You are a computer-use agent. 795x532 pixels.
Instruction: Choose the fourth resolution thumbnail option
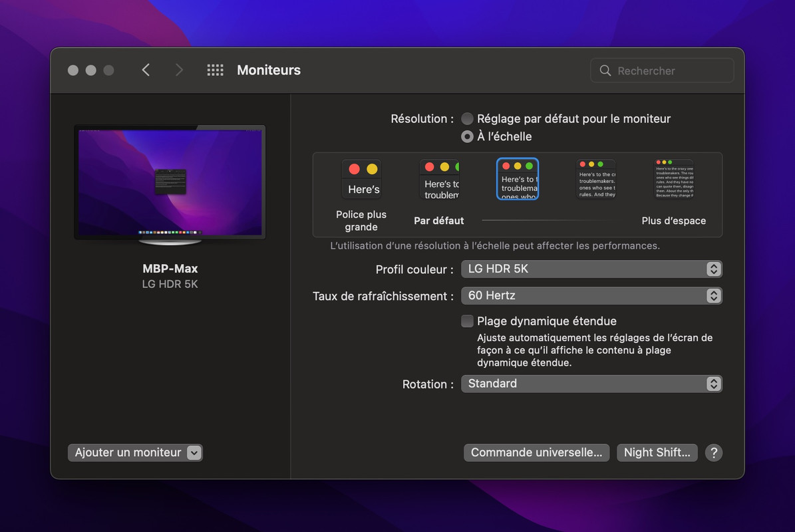click(x=596, y=179)
